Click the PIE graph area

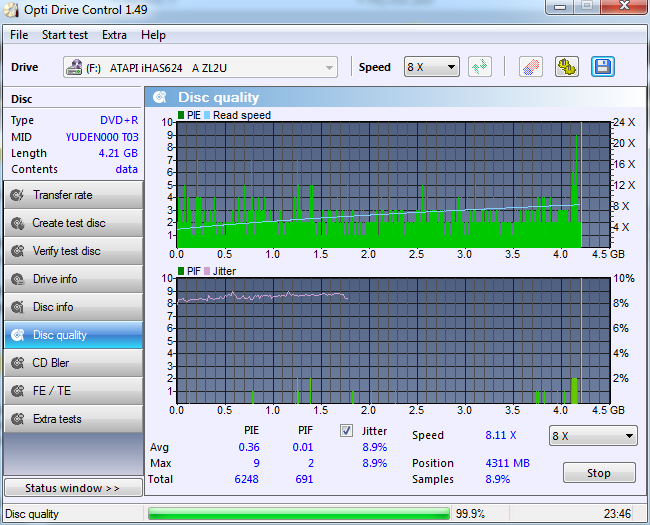(393, 185)
